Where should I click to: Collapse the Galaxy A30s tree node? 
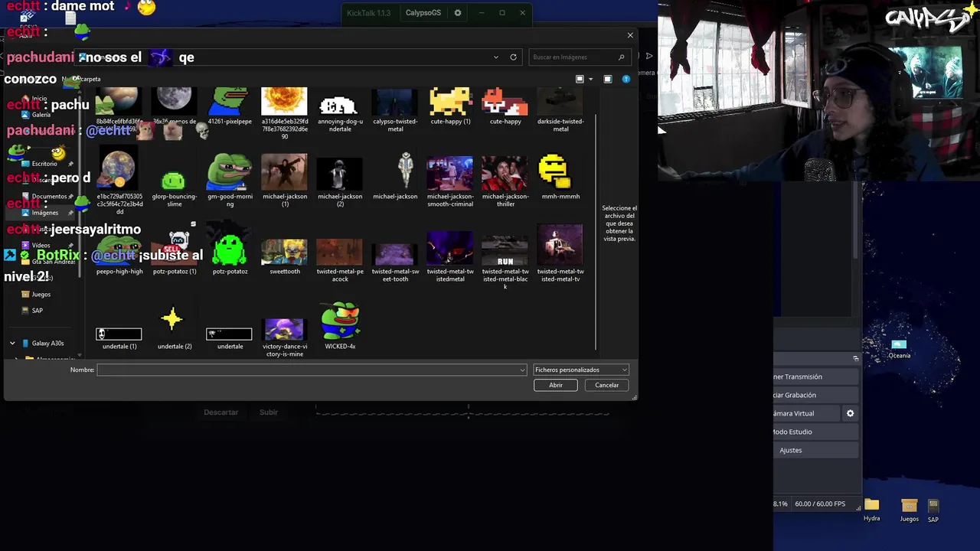(x=12, y=344)
